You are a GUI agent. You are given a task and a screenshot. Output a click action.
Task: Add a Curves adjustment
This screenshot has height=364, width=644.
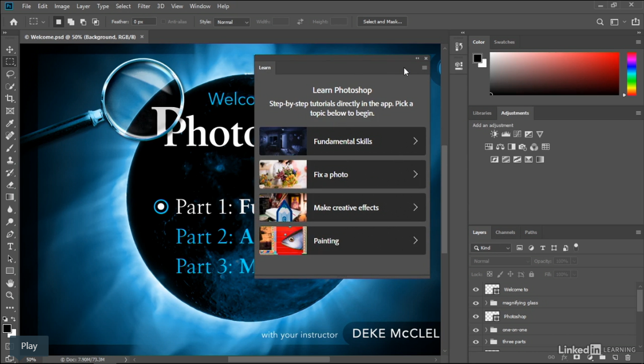(x=517, y=134)
